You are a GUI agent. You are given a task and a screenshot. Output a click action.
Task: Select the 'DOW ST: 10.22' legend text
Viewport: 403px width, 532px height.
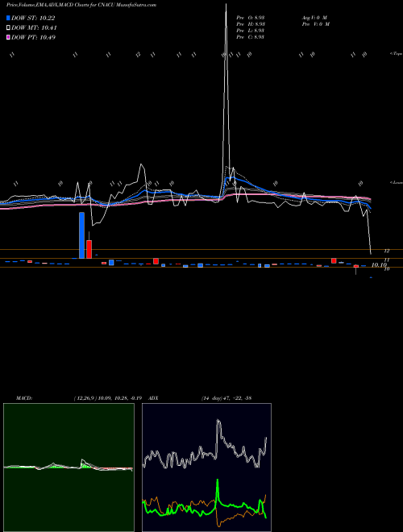(x=33, y=18)
